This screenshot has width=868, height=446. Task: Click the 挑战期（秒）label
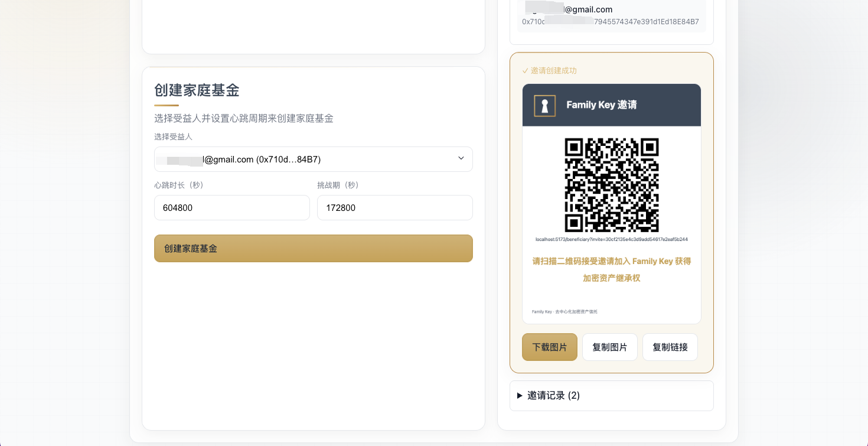tap(338, 185)
